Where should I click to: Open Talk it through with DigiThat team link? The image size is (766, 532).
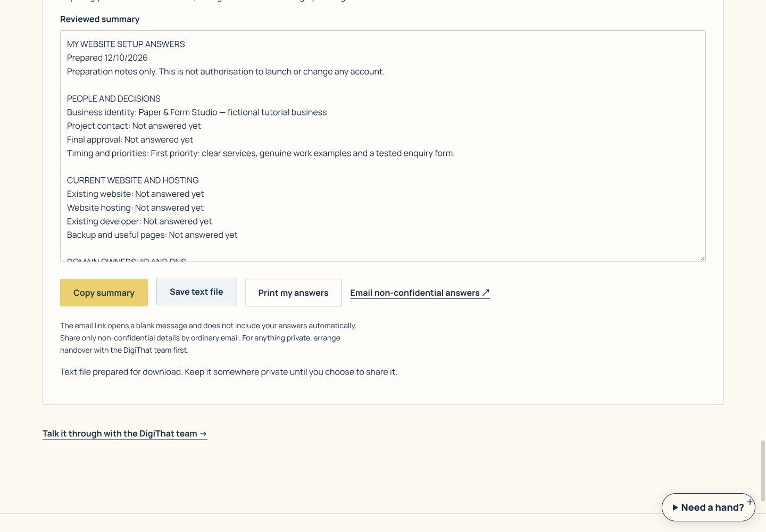tap(125, 434)
